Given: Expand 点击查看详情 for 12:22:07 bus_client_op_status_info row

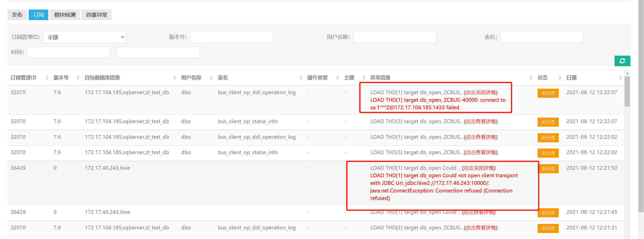Looking at the screenshot, I should point(481,121).
